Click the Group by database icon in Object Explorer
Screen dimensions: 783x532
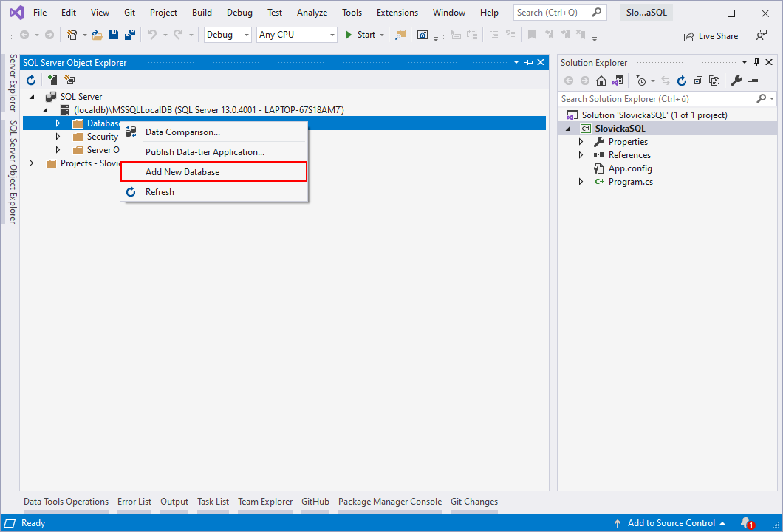coord(70,80)
